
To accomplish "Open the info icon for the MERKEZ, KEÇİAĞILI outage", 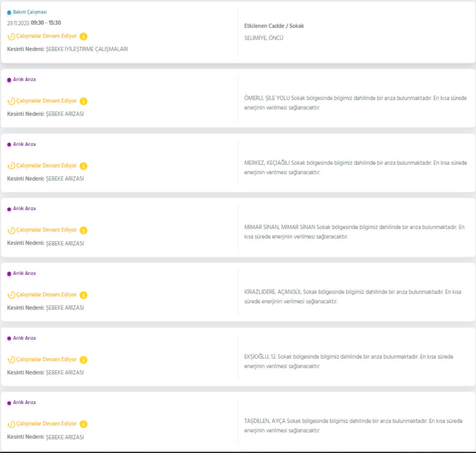I will tap(83, 166).
